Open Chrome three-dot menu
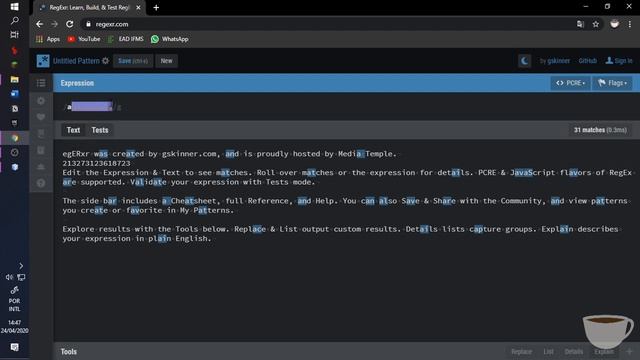This screenshot has height=360, width=640. tap(630, 24)
